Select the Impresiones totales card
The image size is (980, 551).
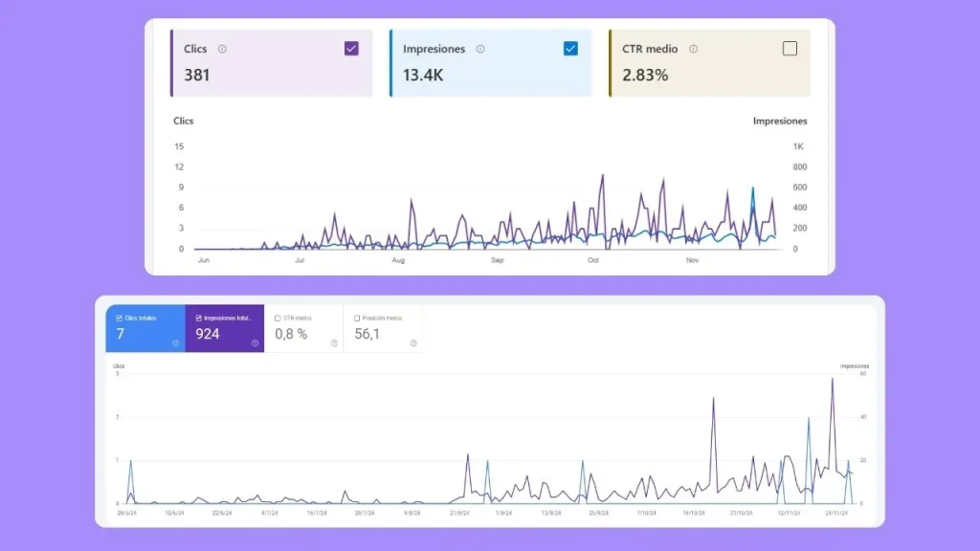(x=225, y=326)
